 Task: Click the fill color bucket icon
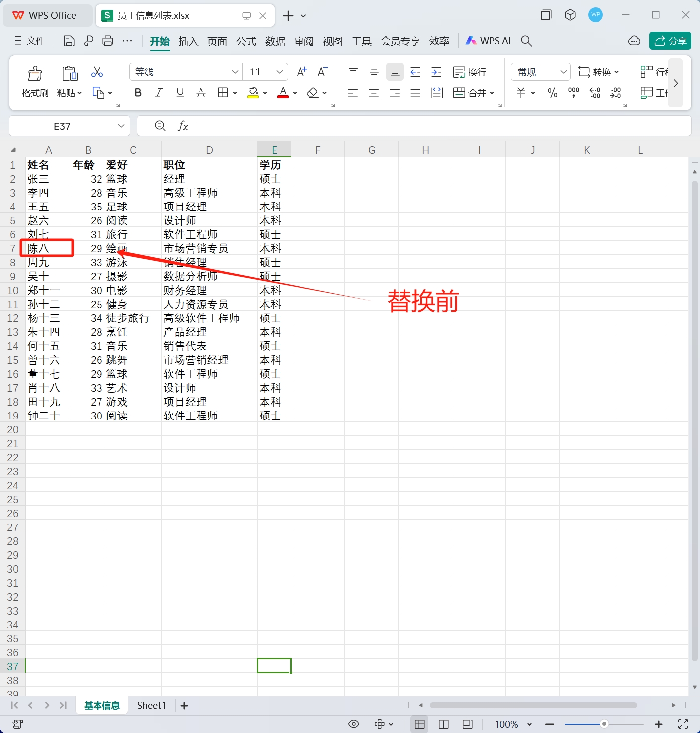coord(253,93)
